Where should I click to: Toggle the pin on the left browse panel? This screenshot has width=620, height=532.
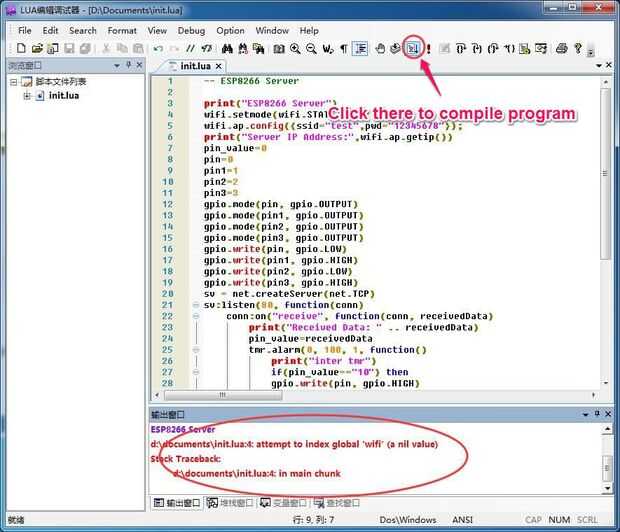(x=129, y=65)
